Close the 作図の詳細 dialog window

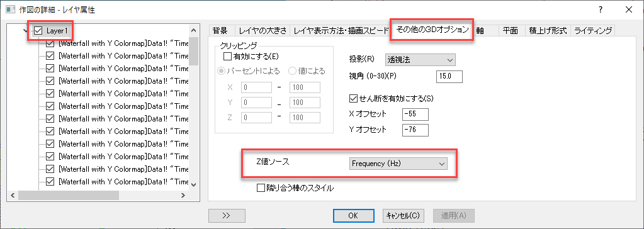[x=628, y=9]
